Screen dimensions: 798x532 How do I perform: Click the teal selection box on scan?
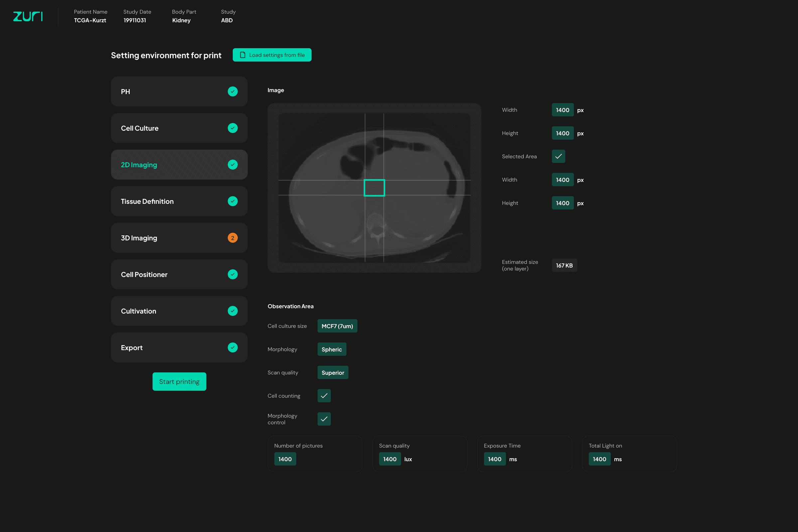tap(374, 188)
